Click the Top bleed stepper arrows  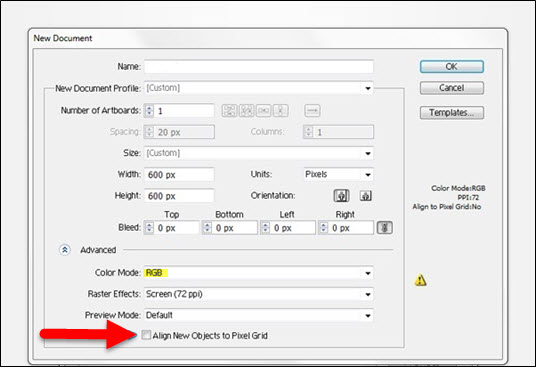tap(149, 228)
